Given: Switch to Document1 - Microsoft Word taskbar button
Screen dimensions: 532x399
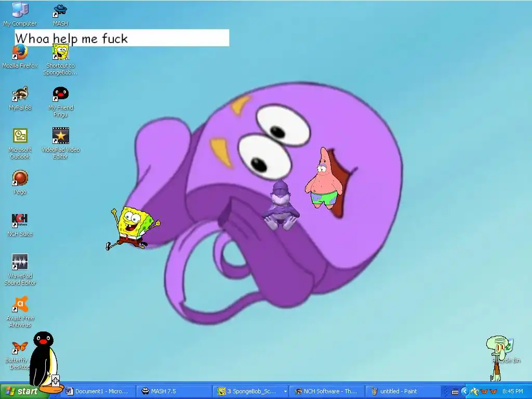Looking at the screenshot, I should [99, 391].
